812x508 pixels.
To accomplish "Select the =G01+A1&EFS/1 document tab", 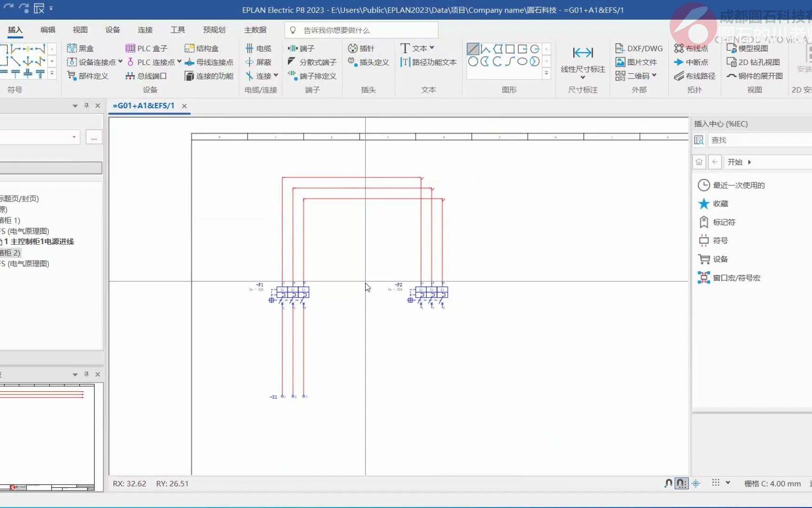I will 143,106.
